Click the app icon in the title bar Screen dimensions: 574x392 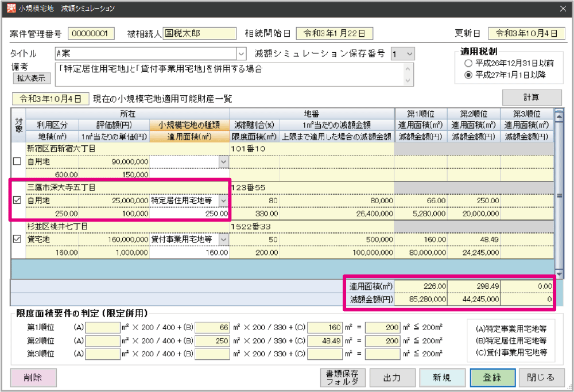pos(8,8)
